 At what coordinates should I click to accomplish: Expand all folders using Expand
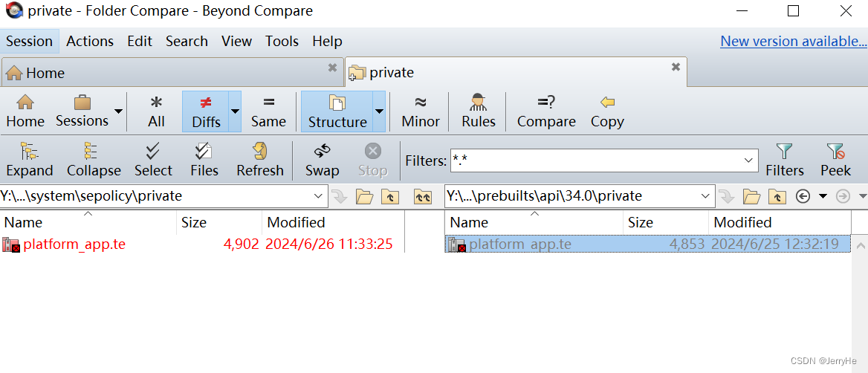pos(29,160)
